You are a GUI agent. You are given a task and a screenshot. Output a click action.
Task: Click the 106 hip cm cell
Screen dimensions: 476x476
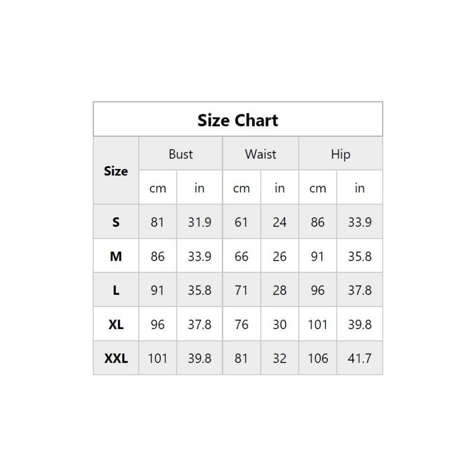(317, 358)
